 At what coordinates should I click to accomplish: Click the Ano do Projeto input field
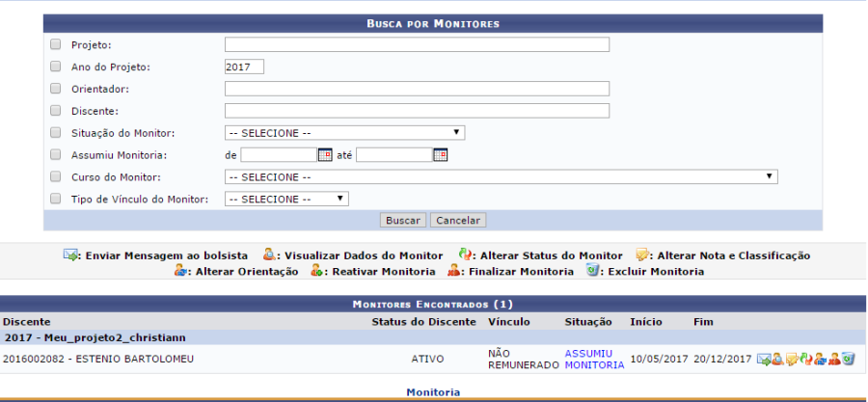click(x=244, y=67)
